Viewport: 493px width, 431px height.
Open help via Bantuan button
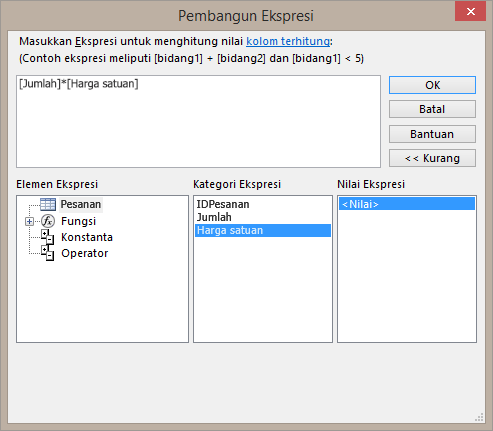432,134
